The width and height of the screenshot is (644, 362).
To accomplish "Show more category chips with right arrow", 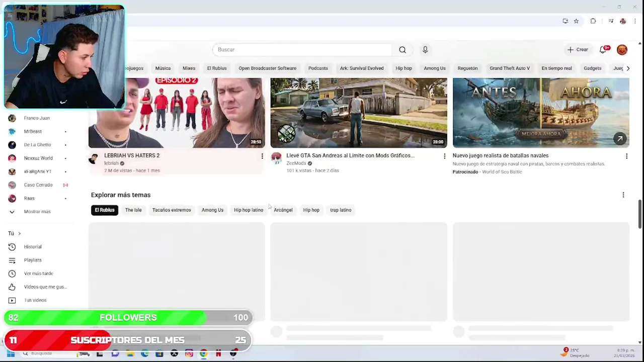I will (628, 68).
